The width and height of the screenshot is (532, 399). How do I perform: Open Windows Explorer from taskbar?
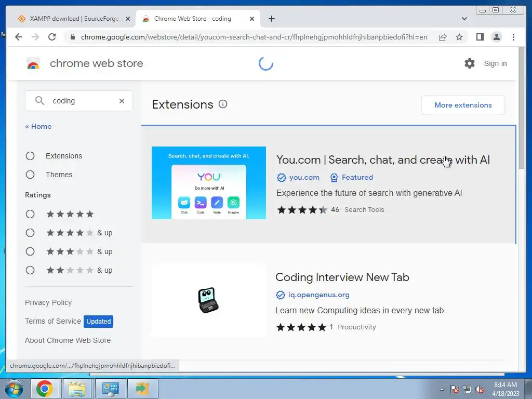point(77,389)
